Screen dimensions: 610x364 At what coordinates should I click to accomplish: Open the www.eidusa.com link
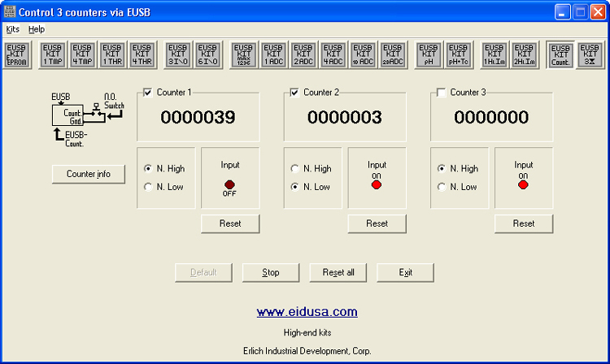pos(307,311)
